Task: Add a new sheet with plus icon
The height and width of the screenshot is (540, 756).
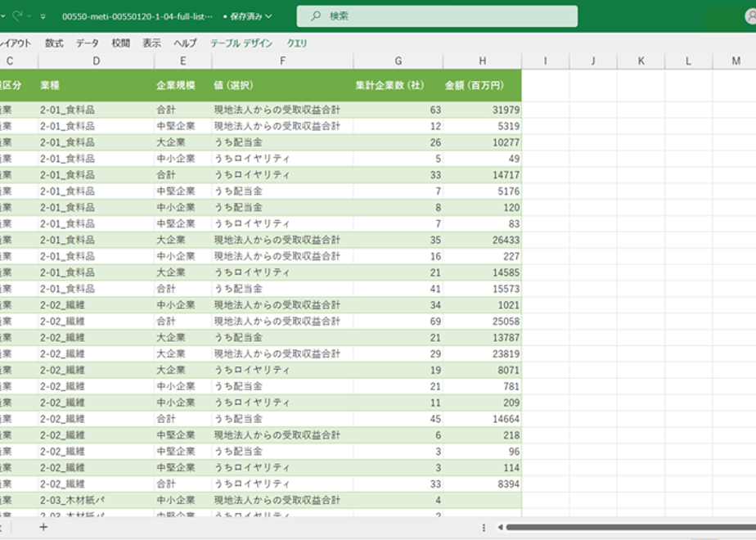Action: coord(43,527)
